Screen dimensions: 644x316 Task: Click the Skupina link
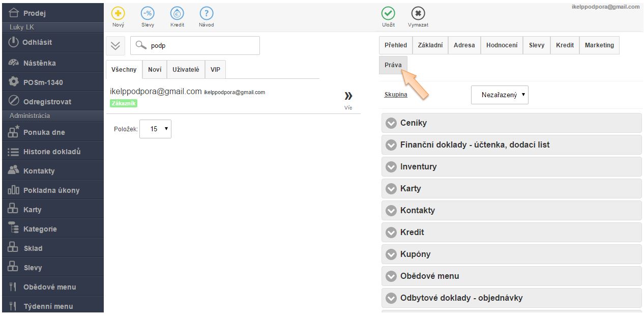click(396, 95)
